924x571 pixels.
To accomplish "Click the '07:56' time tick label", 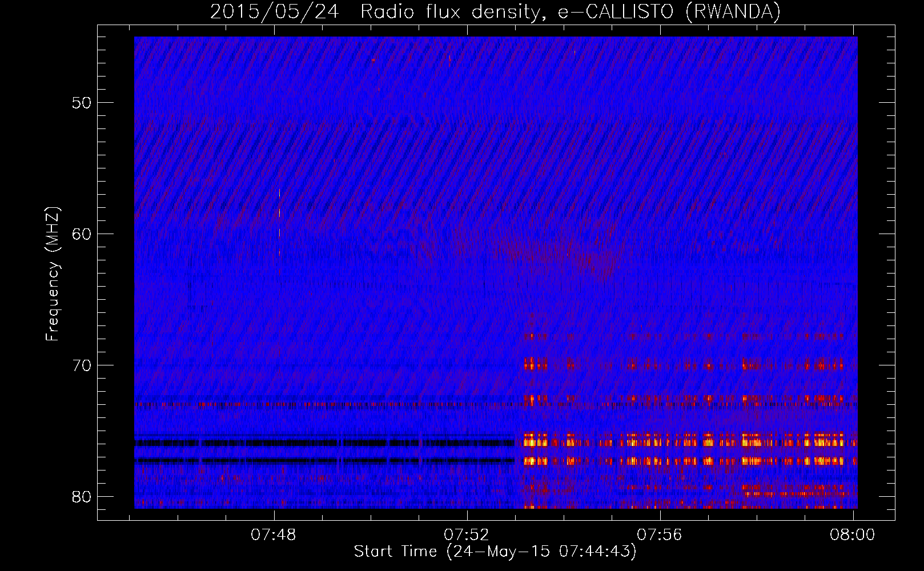I will pyautogui.click(x=660, y=534).
